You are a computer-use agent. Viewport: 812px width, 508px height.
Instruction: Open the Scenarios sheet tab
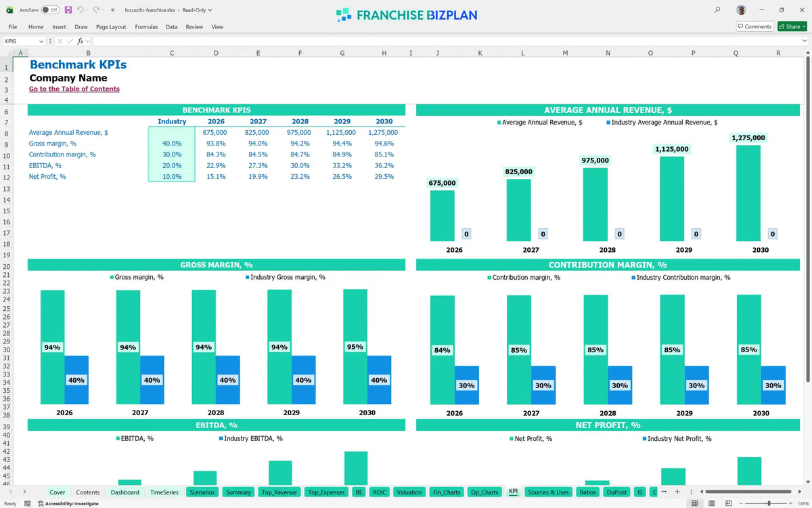pos(202,492)
